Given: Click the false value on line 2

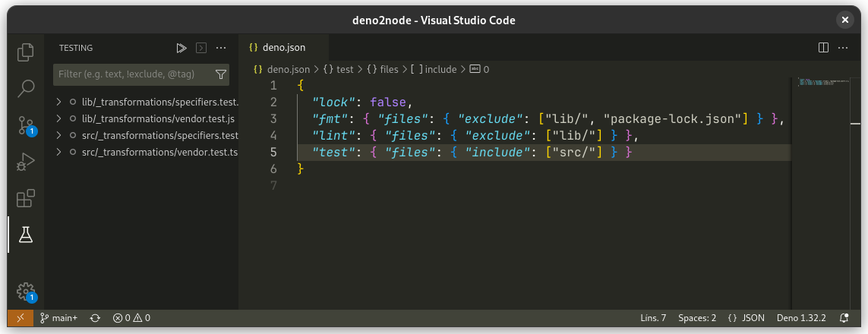Looking at the screenshot, I should (x=388, y=102).
